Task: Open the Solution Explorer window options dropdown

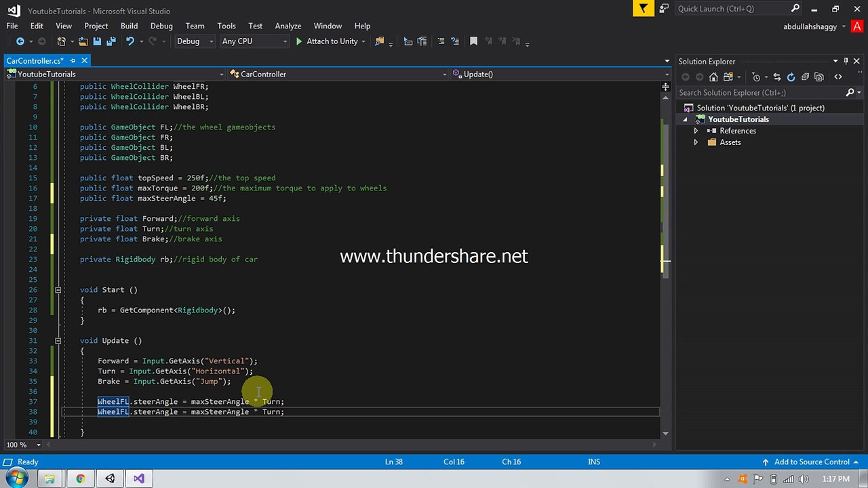Action: [x=835, y=61]
